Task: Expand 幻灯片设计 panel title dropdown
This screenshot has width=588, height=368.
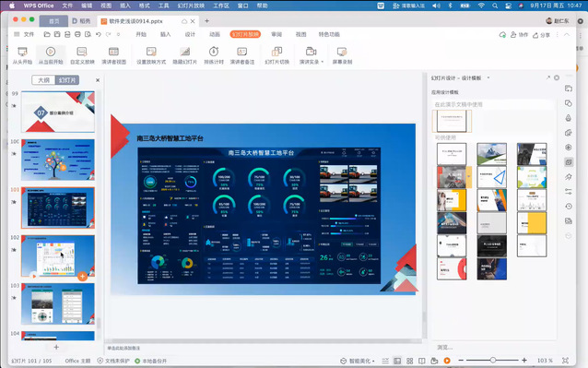Action: tap(488, 78)
